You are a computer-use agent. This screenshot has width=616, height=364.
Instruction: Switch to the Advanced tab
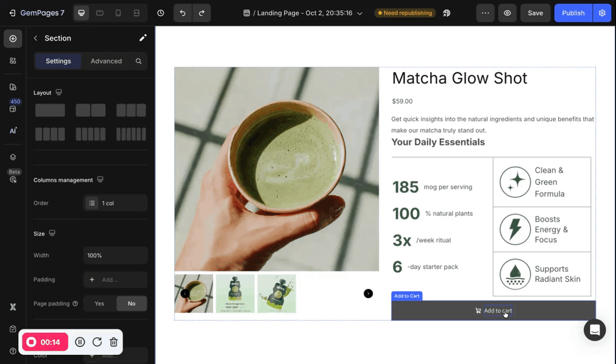click(106, 61)
